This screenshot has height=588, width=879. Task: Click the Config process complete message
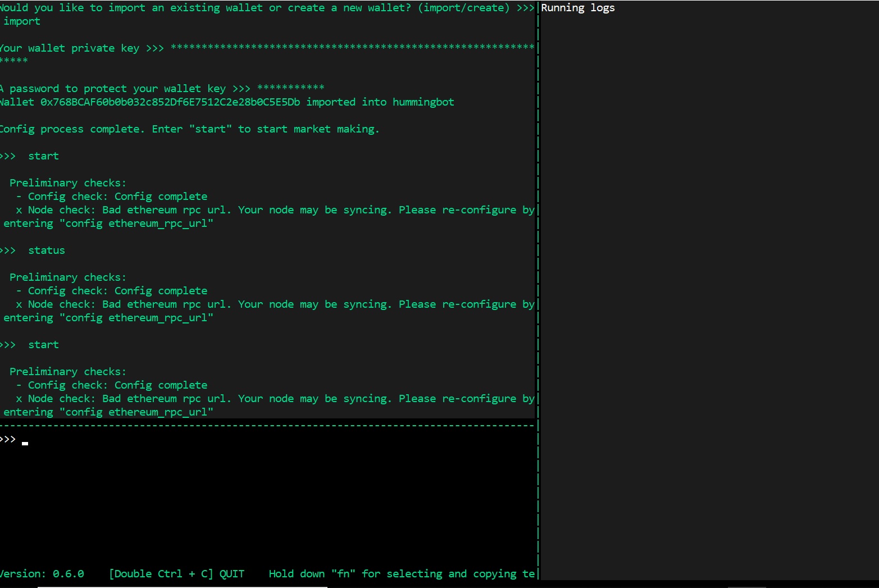point(190,129)
